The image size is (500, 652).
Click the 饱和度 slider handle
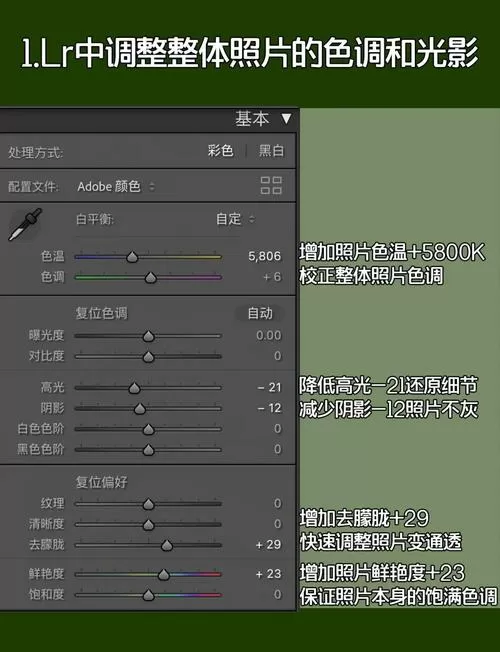click(x=149, y=595)
